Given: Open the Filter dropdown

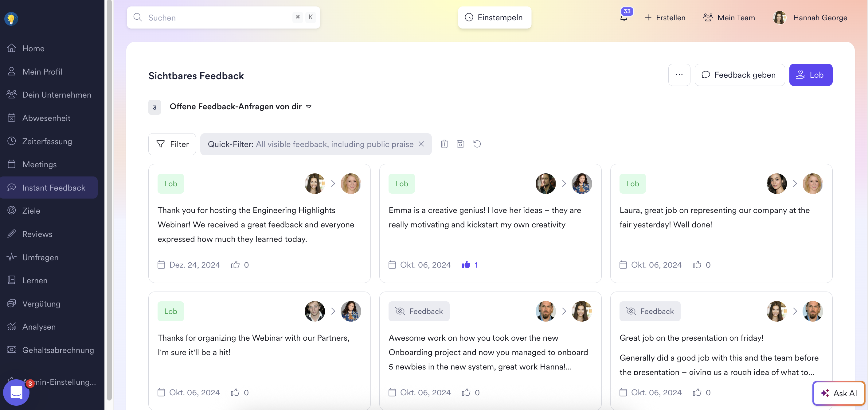Looking at the screenshot, I should click(172, 144).
